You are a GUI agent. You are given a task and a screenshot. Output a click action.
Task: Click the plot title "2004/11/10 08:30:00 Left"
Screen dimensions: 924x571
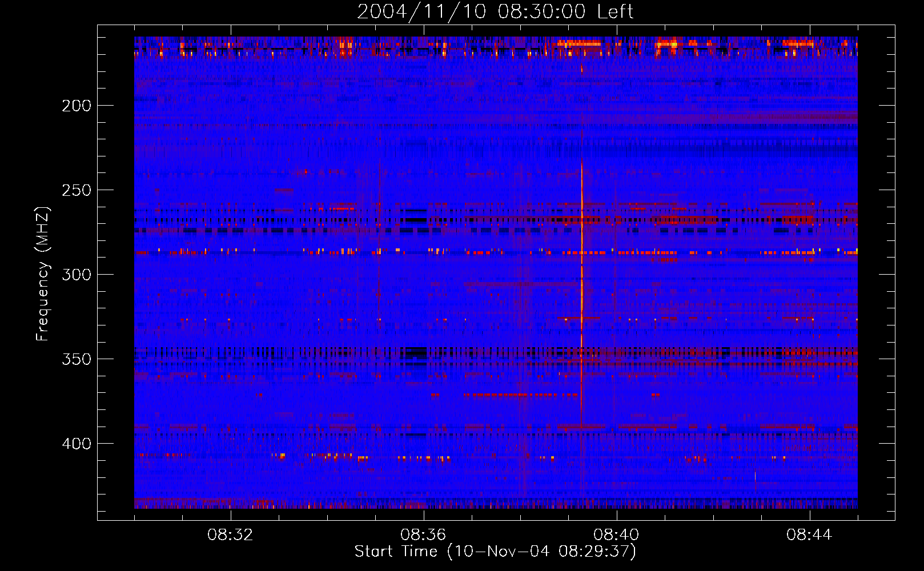pyautogui.click(x=495, y=11)
